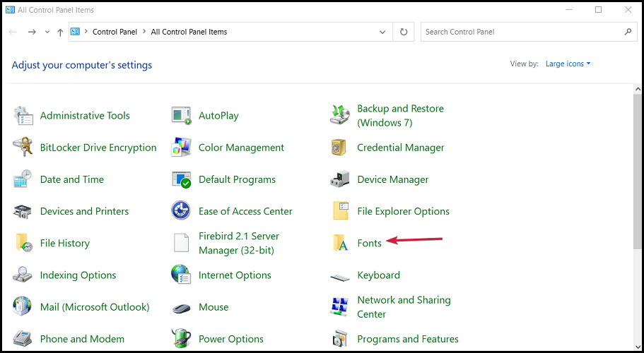Open Color Management icon
Image resolution: width=644 pixels, height=353 pixels.
[x=182, y=148]
